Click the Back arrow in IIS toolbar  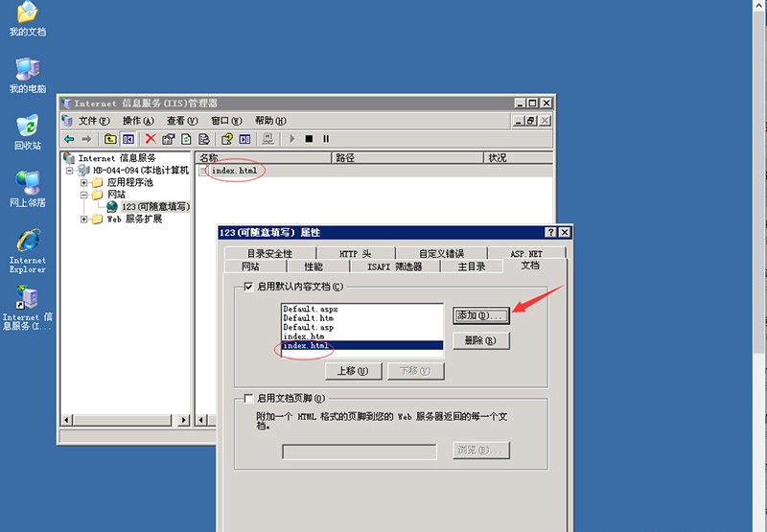click(x=69, y=139)
